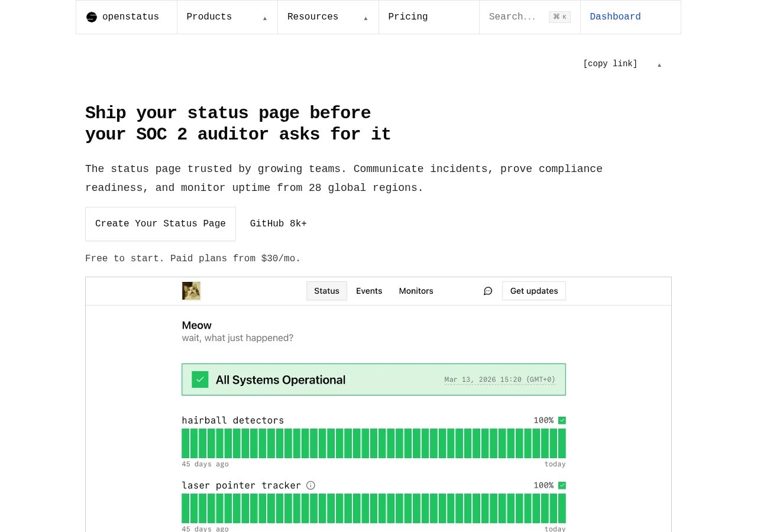Click the green check icon beside laser pointer tracker 100%

coord(562,485)
